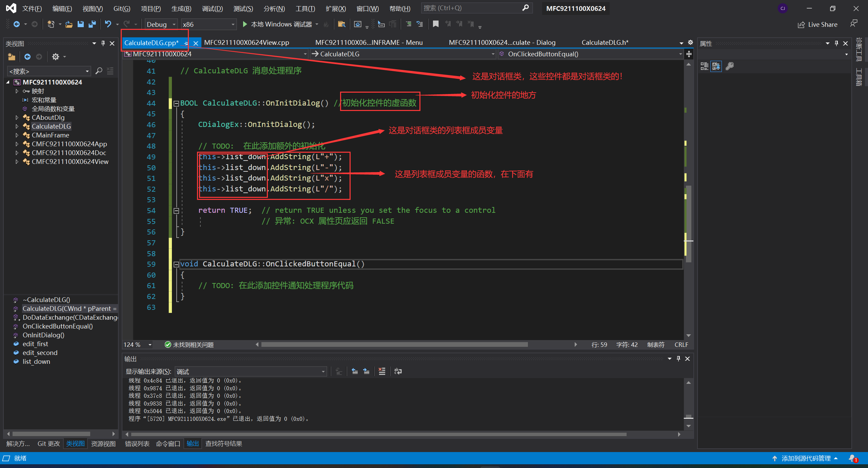Click the Open File folder icon
This screenshot has height=468, width=868.
(69, 24)
